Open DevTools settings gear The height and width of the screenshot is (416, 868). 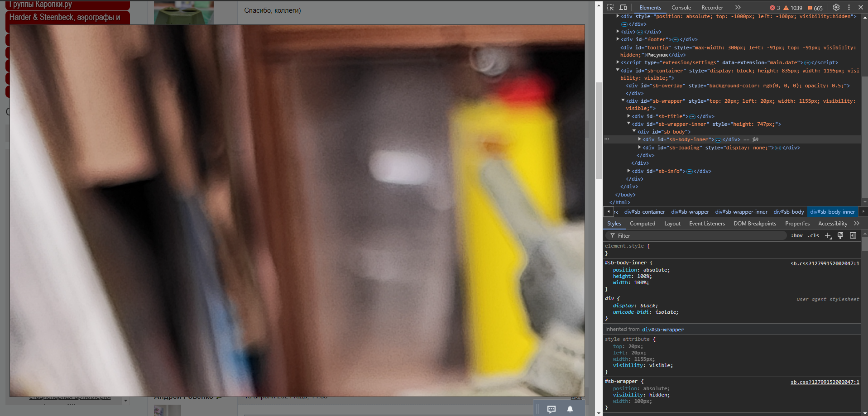(836, 8)
